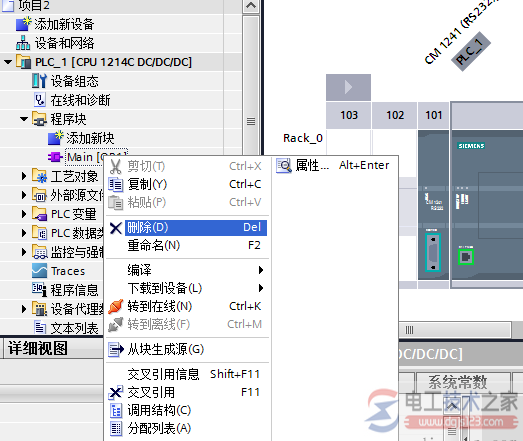Choose 调用结构(C) menu entry

coord(187,410)
